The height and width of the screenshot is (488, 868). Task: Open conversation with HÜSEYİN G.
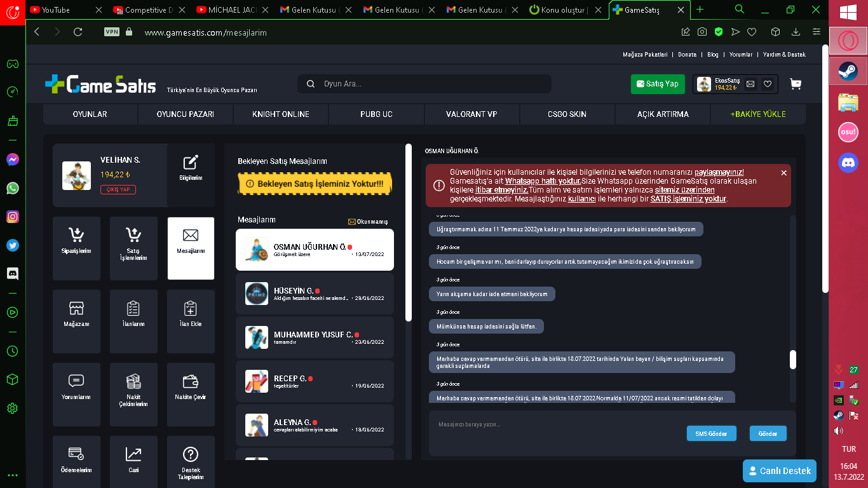[315, 294]
